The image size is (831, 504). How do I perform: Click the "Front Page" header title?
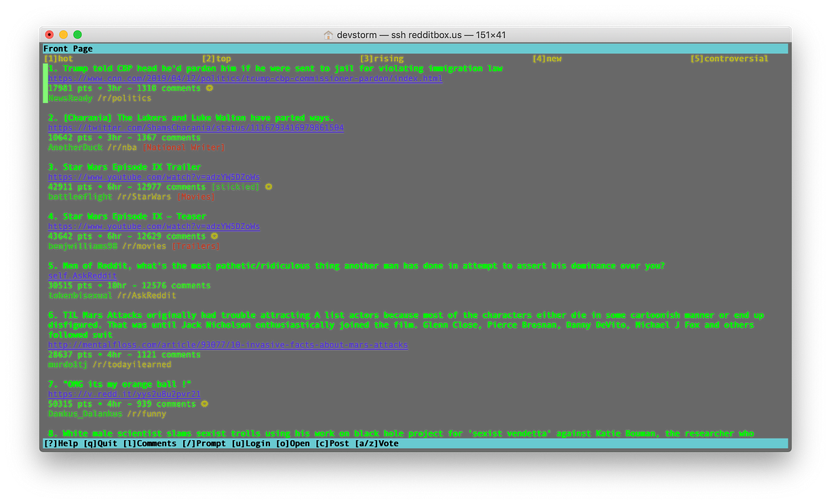click(68, 49)
